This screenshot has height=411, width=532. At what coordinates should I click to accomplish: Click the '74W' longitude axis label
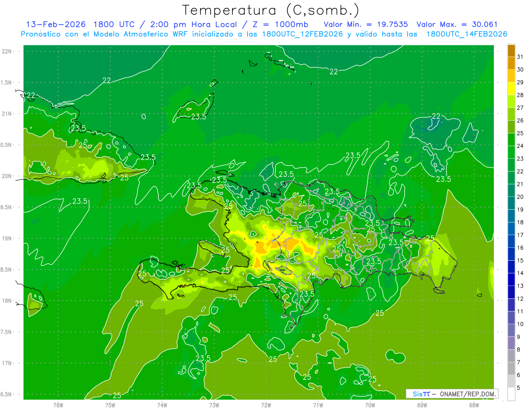[x=162, y=405]
